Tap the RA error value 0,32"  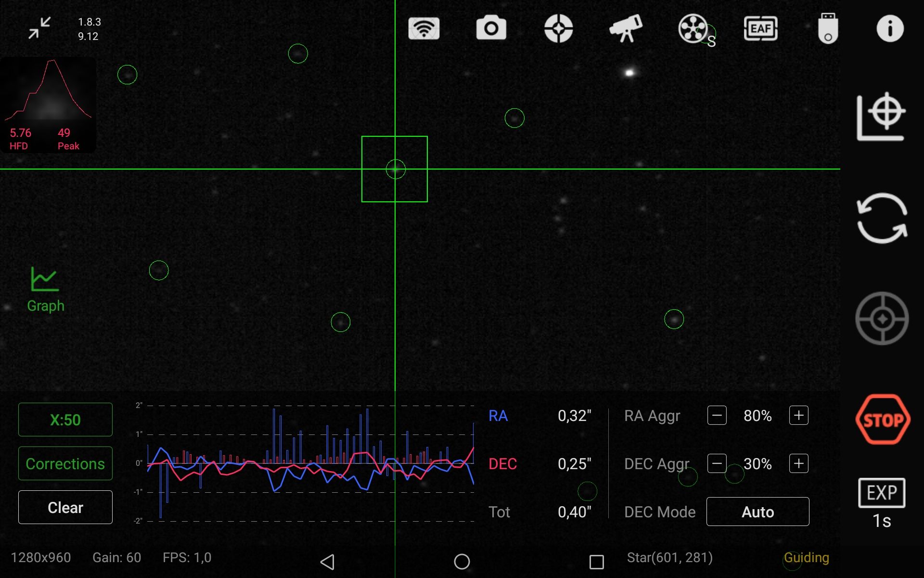coord(575,416)
